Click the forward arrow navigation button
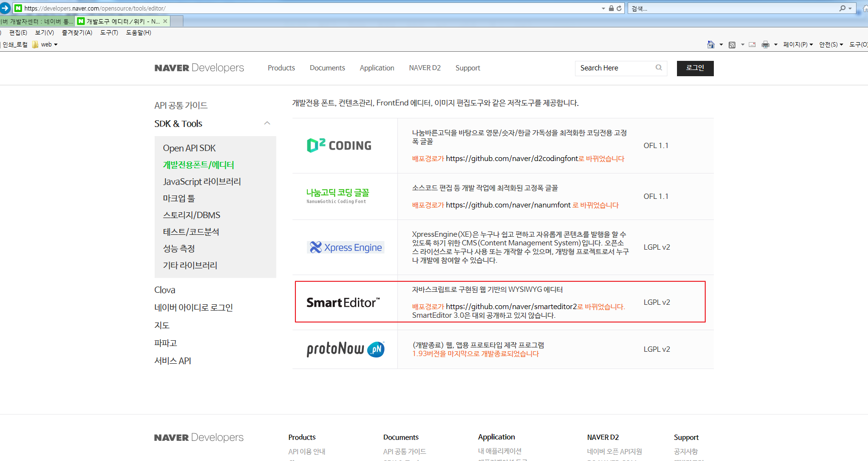This screenshot has width=868, height=461. click(x=5, y=8)
